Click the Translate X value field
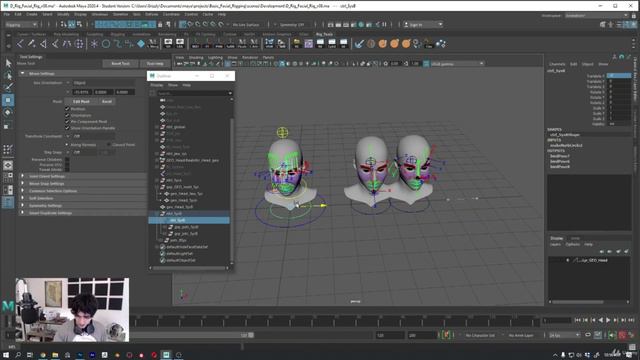 click(x=619, y=76)
